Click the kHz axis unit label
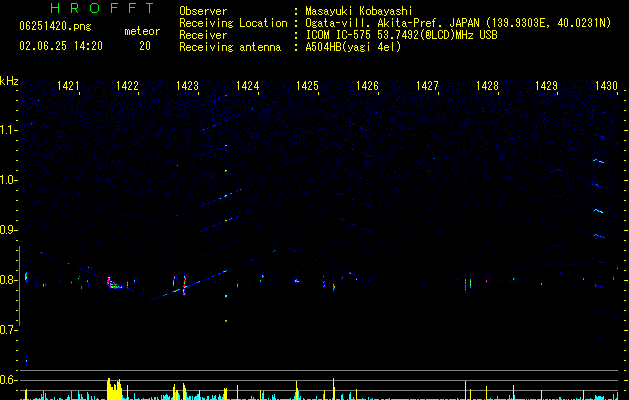 click(x=9, y=81)
